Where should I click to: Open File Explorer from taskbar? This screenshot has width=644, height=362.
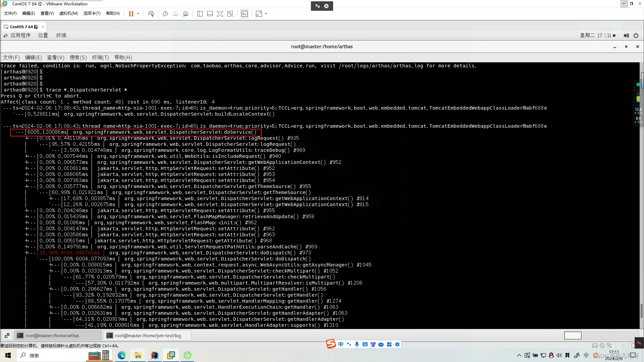pos(138,355)
